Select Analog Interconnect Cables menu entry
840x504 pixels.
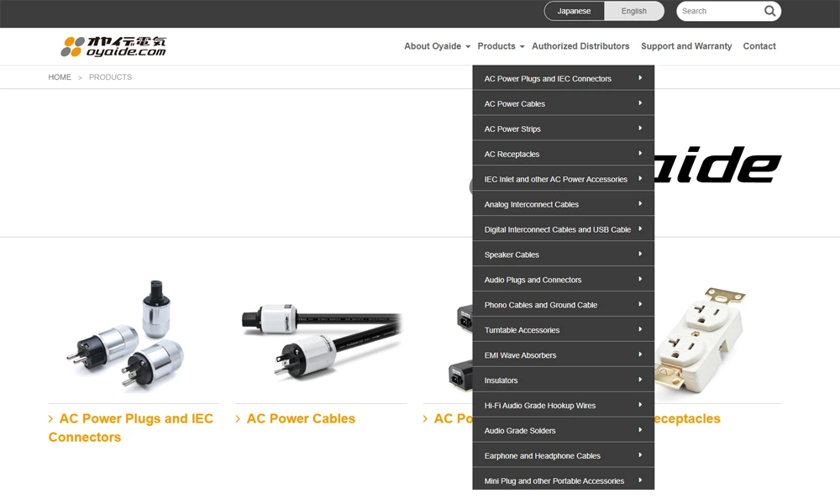tap(563, 204)
